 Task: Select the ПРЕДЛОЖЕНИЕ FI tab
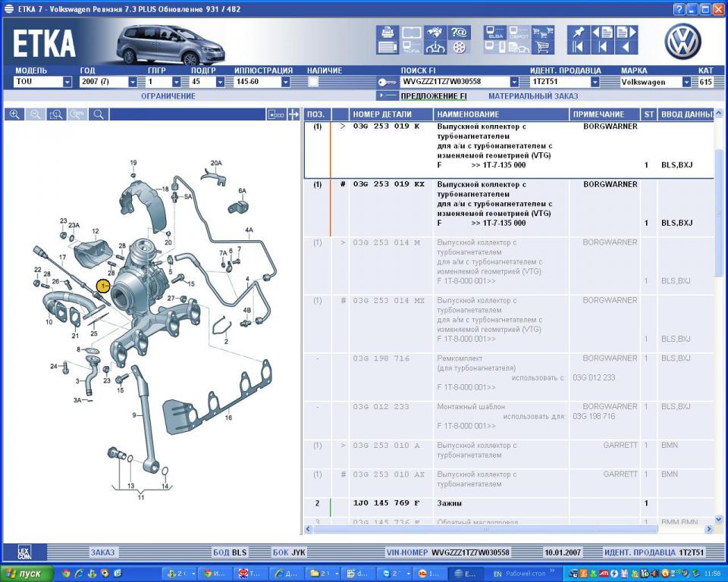click(x=434, y=96)
